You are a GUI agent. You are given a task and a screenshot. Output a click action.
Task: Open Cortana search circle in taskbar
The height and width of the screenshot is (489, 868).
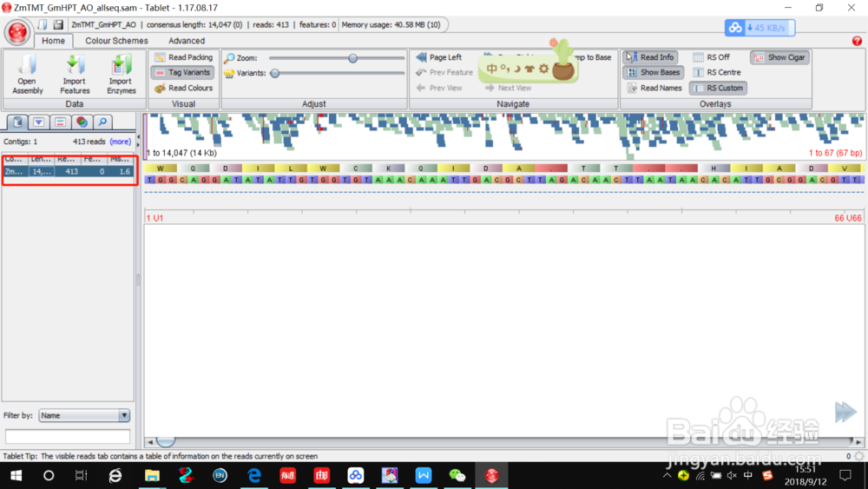[x=49, y=476]
